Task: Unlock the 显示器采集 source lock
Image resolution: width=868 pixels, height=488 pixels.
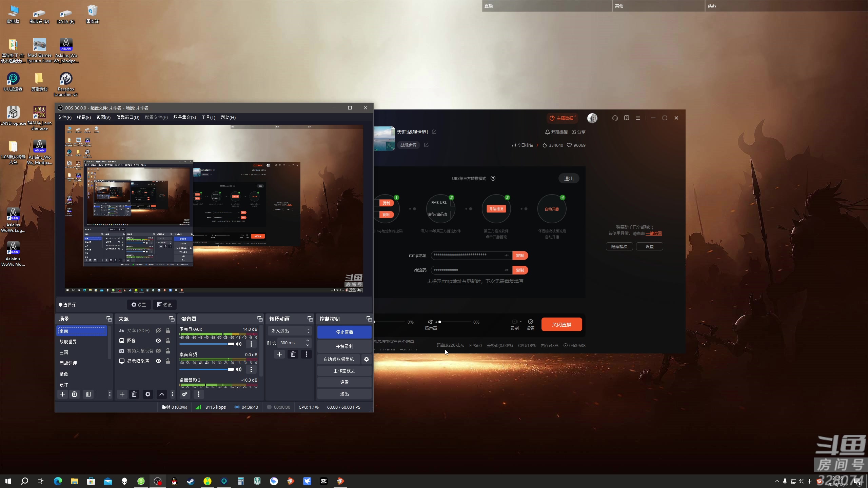Action: pyautogui.click(x=168, y=361)
